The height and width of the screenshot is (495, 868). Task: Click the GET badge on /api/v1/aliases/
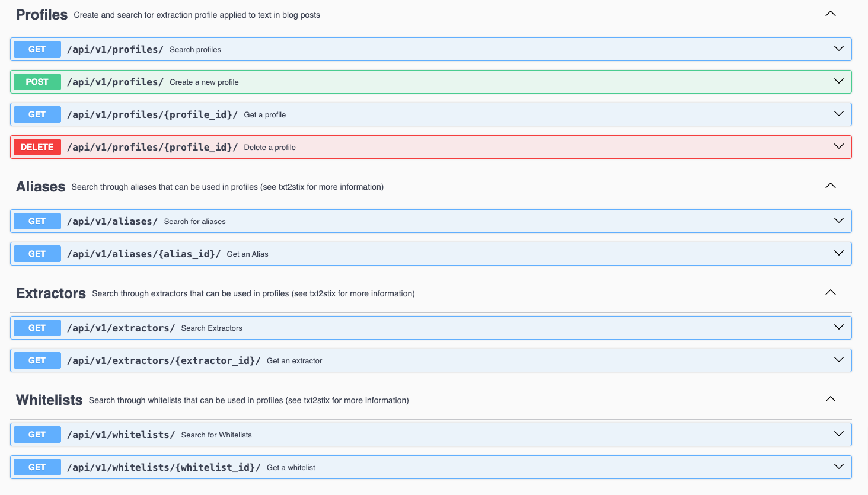click(37, 221)
